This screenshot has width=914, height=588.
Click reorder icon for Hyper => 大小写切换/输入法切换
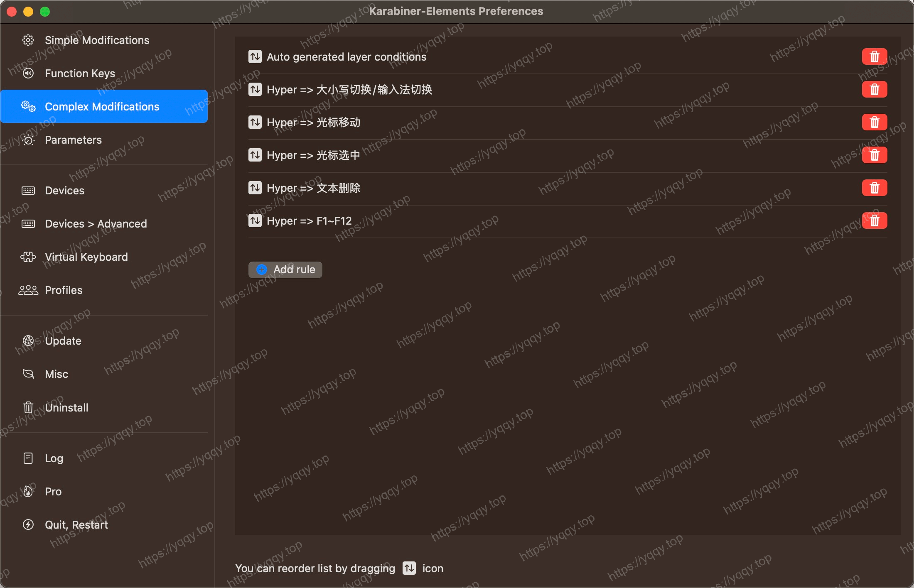[255, 89]
